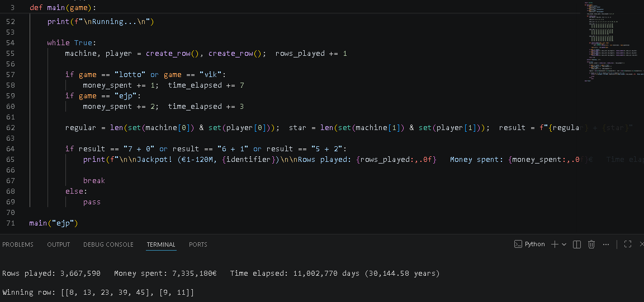The image size is (644, 302).
Task: Kill the terminal using trash icon
Action: (x=591, y=244)
